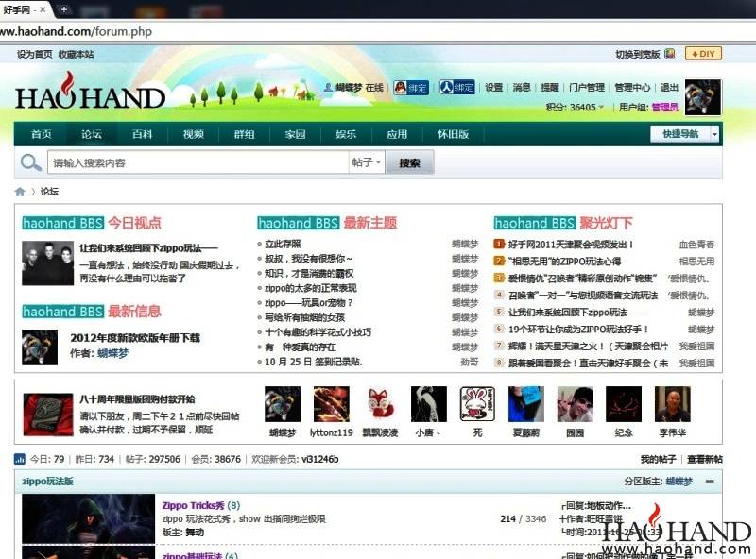Open the DIY customization button
Viewport: 756px width, 559px height.
click(x=703, y=54)
